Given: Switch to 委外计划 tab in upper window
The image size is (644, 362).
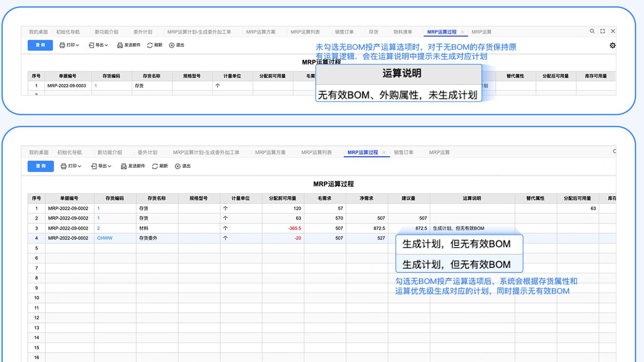Looking at the screenshot, I should pyautogui.click(x=143, y=32).
